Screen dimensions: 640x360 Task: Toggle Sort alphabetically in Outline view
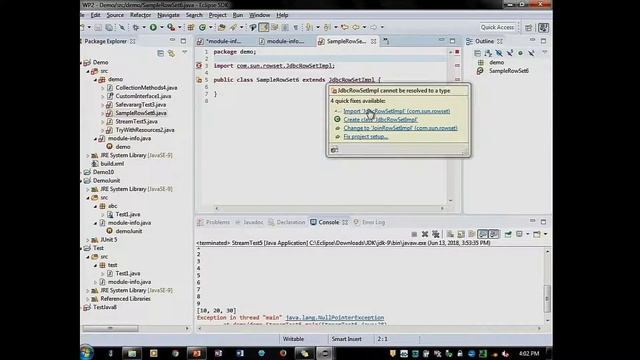(488, 53)
